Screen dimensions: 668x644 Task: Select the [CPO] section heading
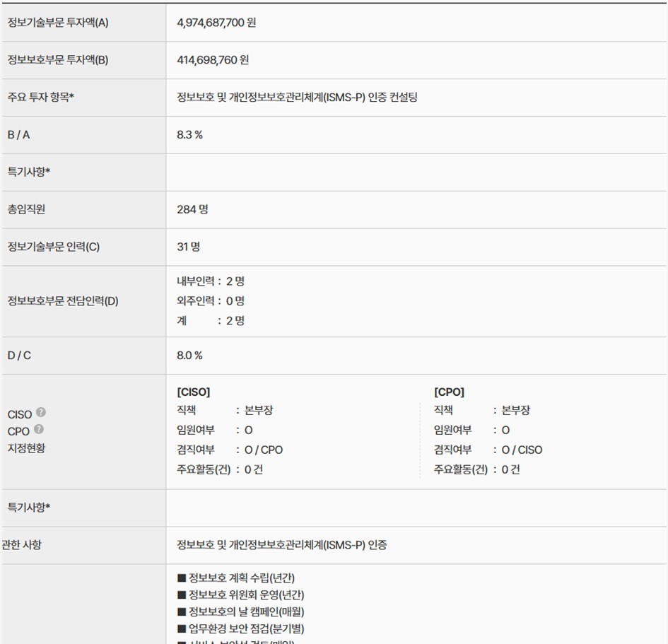449,392
